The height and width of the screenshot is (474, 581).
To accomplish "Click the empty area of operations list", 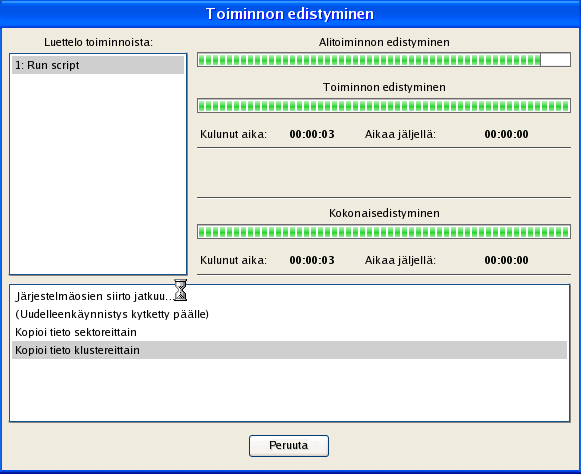I will click(98, 174).
